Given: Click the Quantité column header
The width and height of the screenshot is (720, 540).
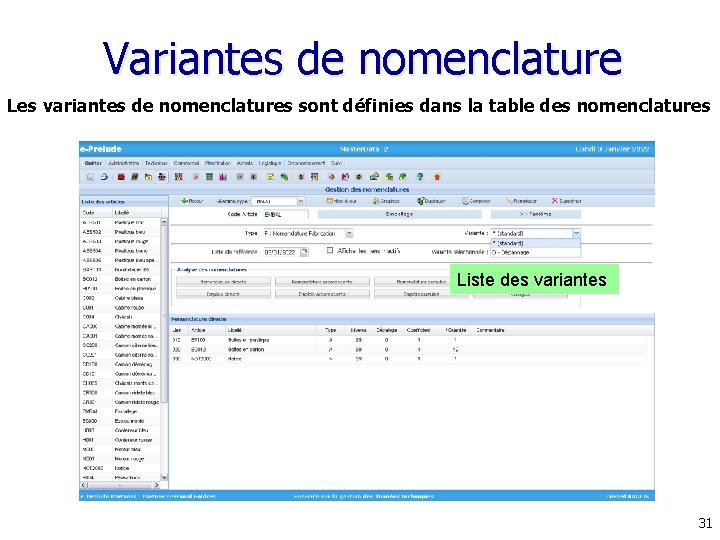Looking at the screenshot, I should 456,330.
